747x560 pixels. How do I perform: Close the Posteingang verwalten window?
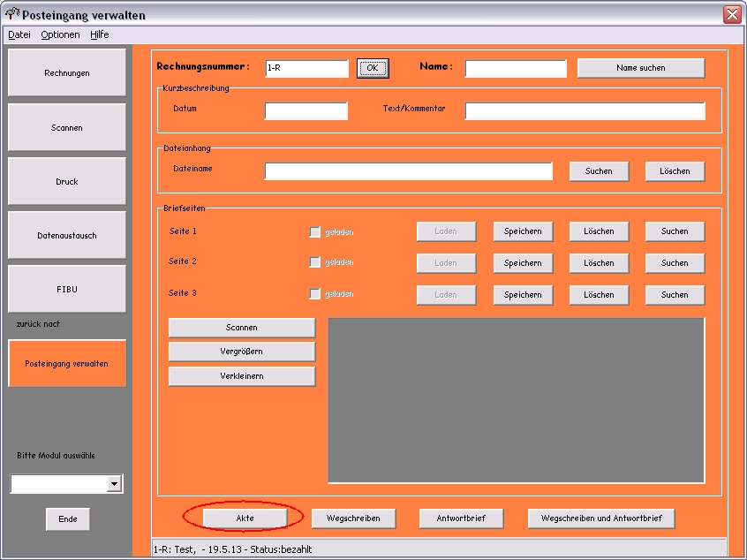732,14
